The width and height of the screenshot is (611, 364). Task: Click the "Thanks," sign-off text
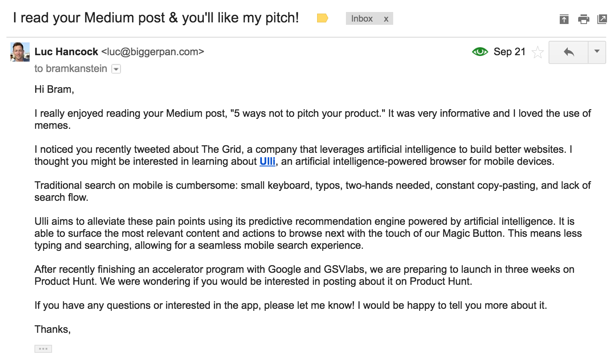tap(52, 329)
